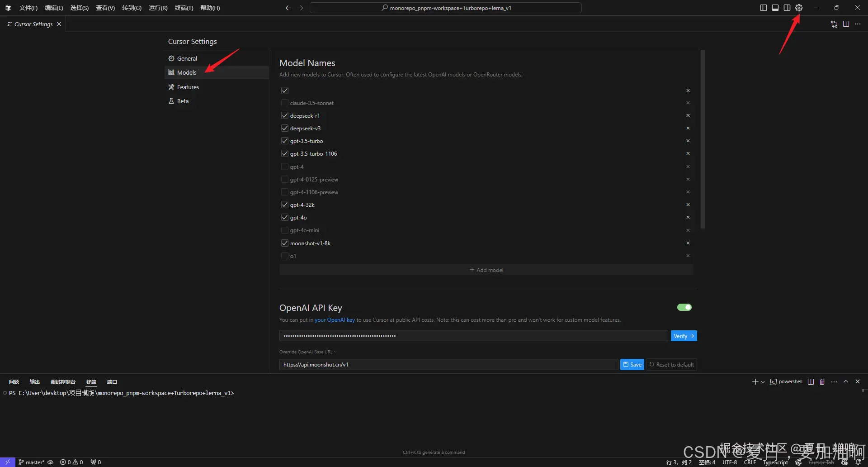868x467 pixels.
Task: Open General settings section
Action: (217, 58)
